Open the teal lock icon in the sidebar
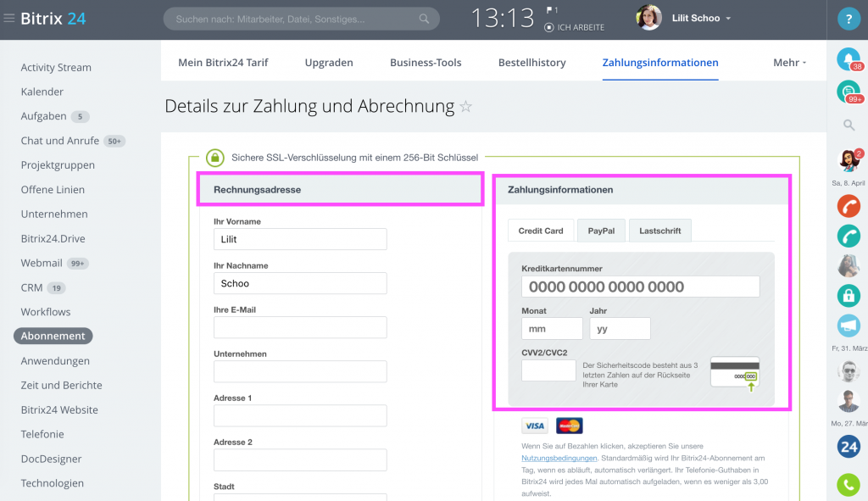 coord(848,296)
